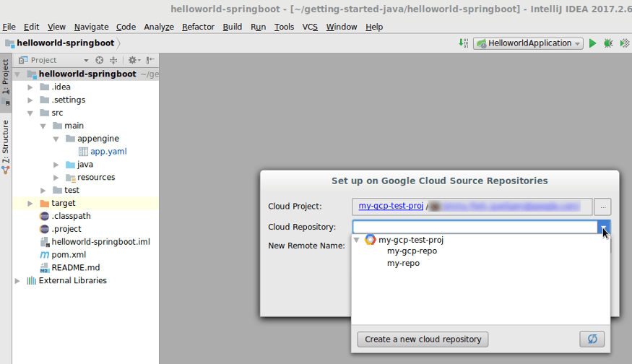Create a new cloud repository

click(x=423, y=339)
